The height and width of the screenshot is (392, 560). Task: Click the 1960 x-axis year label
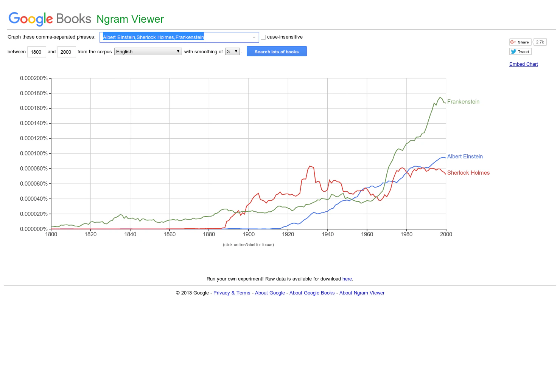[x=367, y=234]
